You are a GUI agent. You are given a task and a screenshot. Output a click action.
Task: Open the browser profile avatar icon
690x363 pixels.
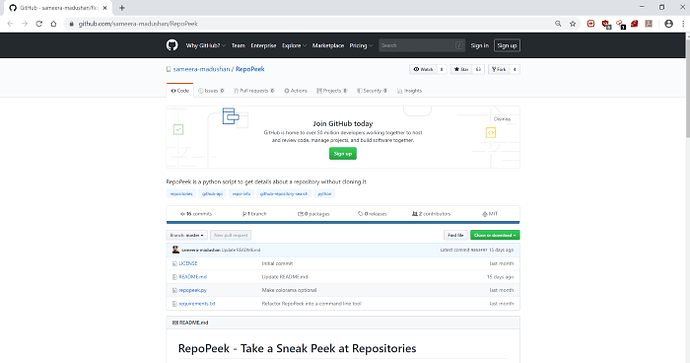(x=668, y=24)
